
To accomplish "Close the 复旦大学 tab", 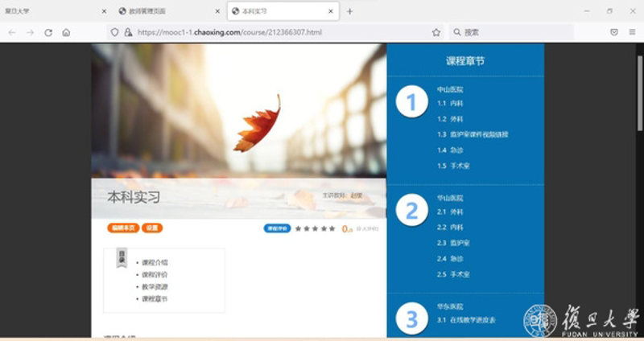I will pos(104,11).
